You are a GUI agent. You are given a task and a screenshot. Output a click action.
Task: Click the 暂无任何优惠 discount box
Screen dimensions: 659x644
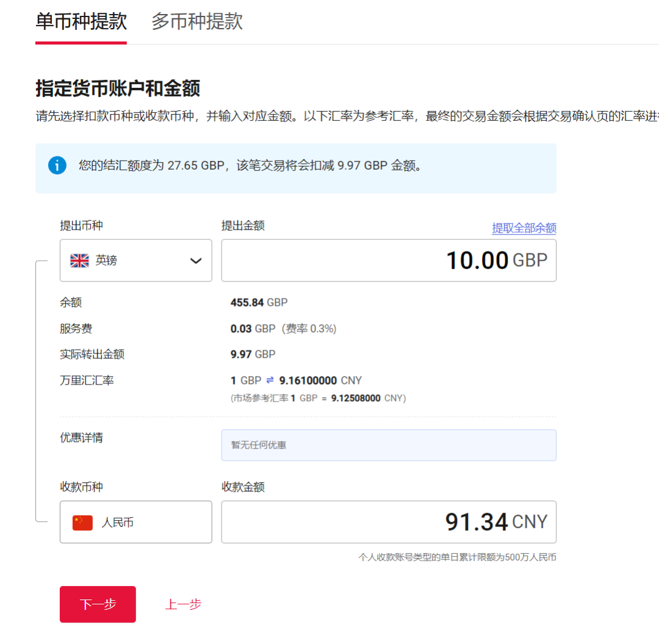(389, 445)
